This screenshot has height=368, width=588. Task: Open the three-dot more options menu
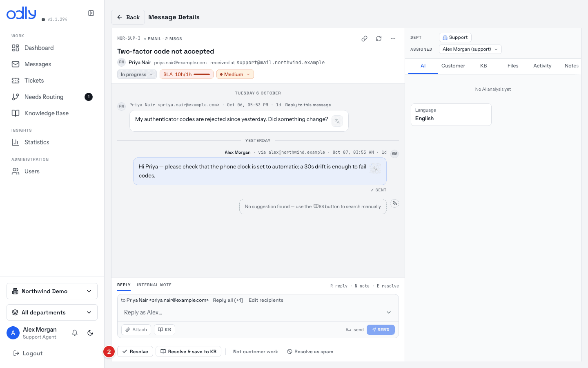click(x=393, y=39)
